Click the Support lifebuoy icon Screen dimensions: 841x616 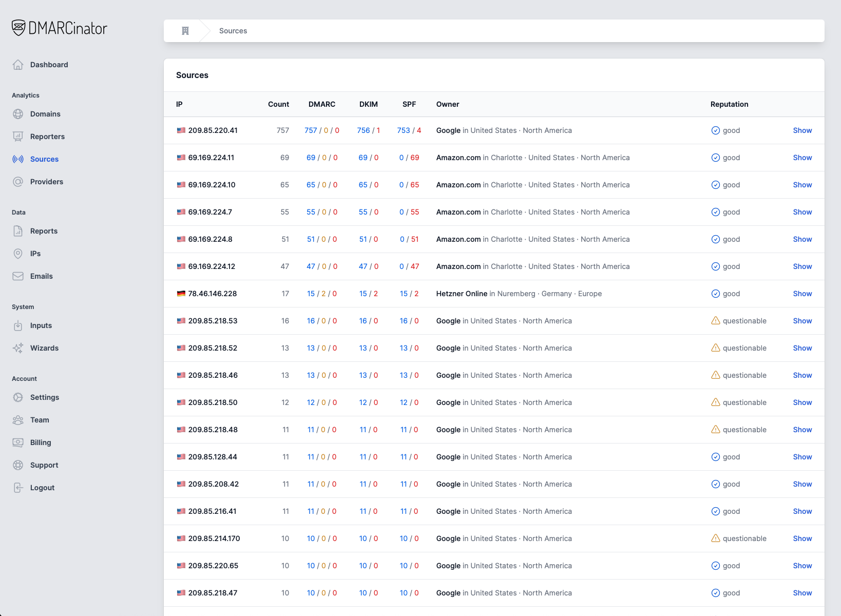(18, 465)
